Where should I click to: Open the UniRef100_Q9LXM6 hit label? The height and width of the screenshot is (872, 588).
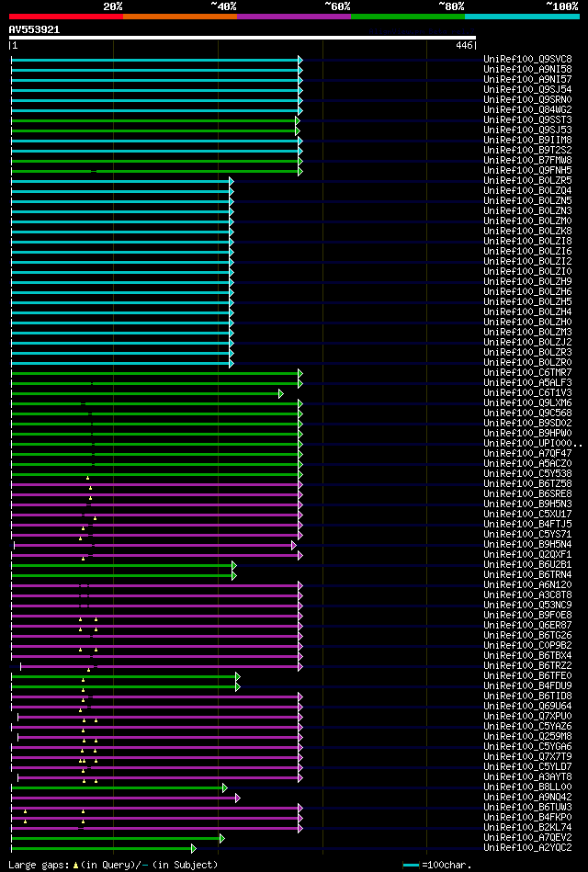(528, 402)
